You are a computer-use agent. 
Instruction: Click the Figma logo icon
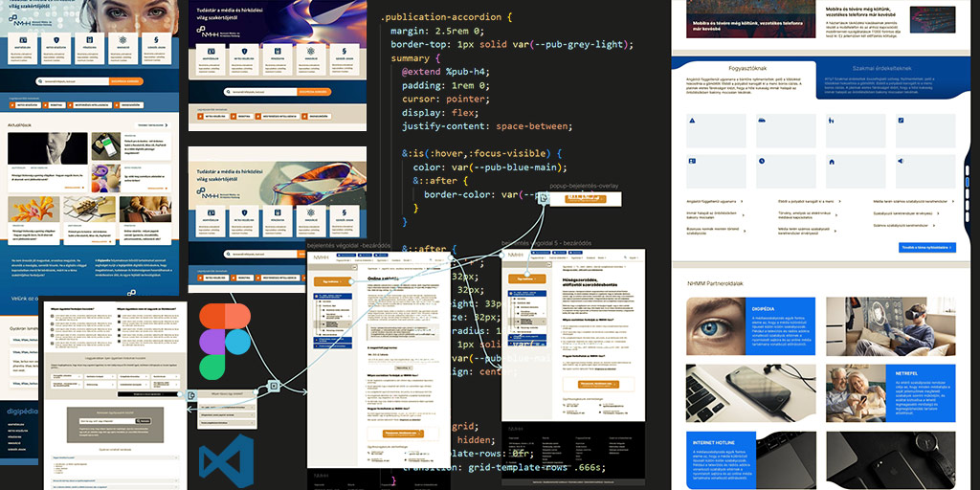pyautogui.click(x=225, y=340)
